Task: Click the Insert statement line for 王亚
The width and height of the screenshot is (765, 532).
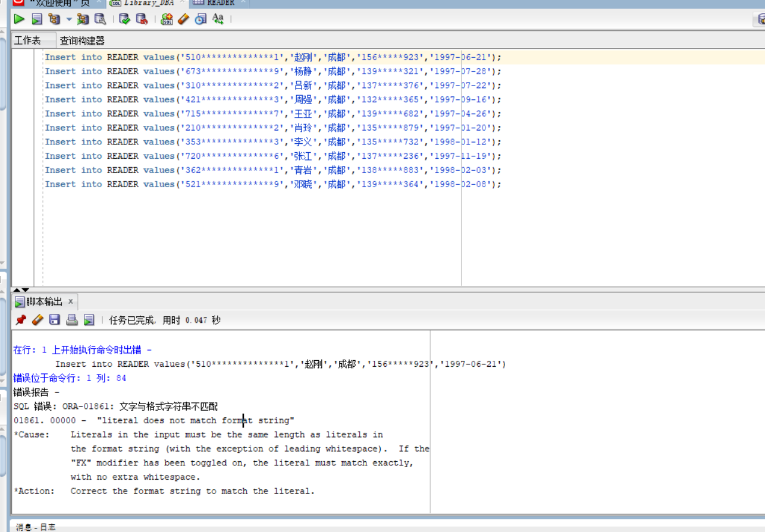Action: [273, 114]
